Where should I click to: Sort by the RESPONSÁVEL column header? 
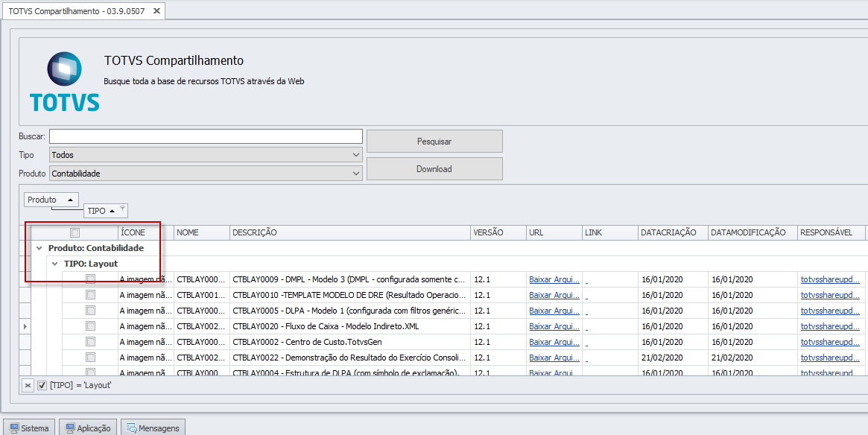tap(831, 233)
